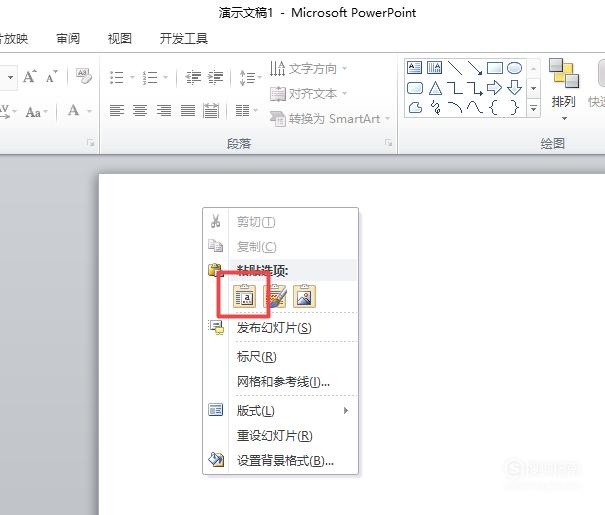This screenshot has height=515, width=605.
Task: Select the Text Box shape
Action: click(414, 68)
